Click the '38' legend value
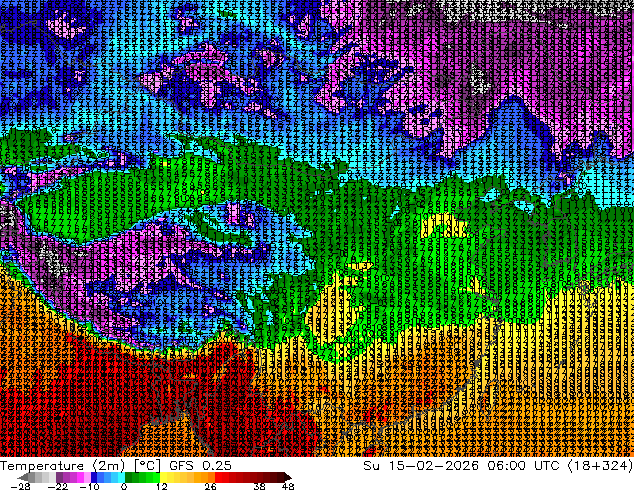Viewport: 634px width, 490px height. (260, 486)
